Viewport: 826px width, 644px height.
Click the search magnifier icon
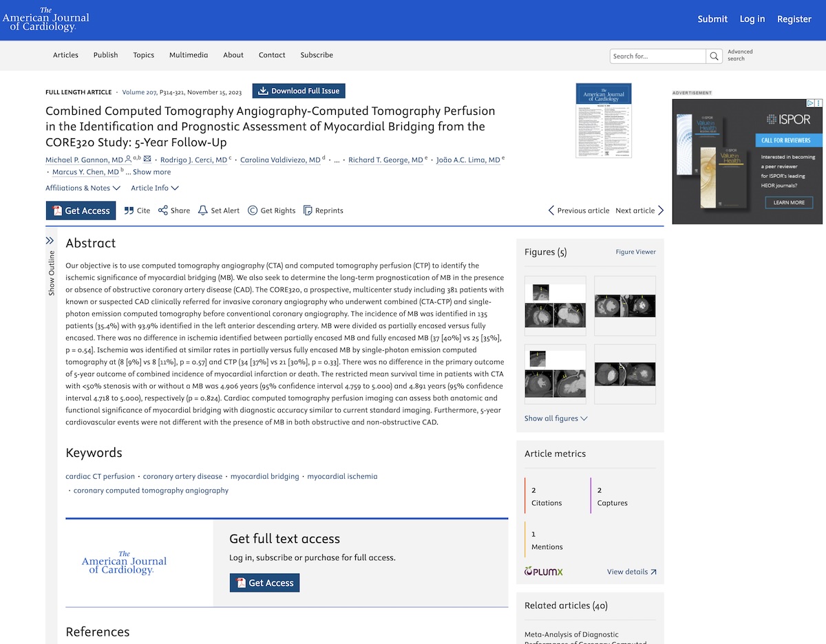point(715,56)
